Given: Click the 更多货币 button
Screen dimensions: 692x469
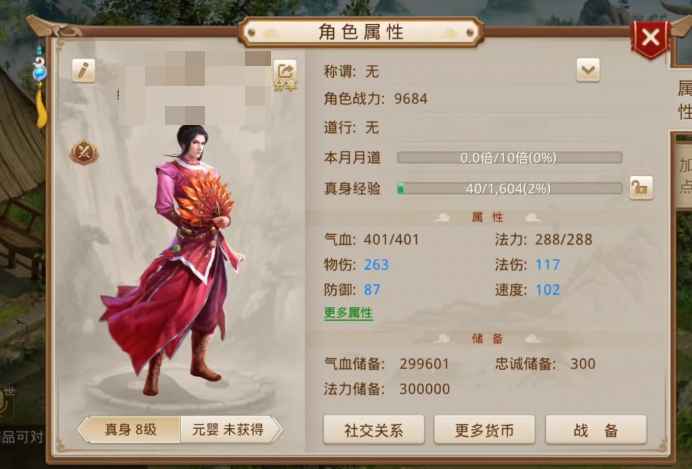Looking at the screenshot, I should pyautogui.click(x=484, y=430).
